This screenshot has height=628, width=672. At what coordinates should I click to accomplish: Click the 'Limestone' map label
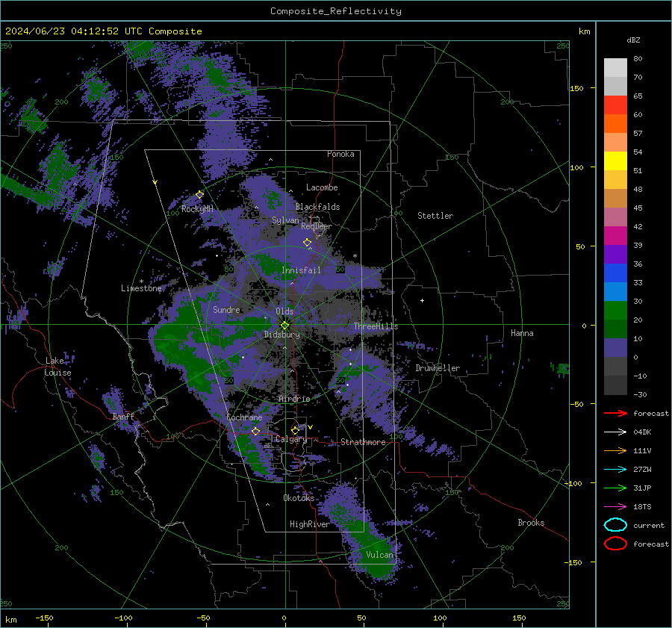tap(141, 288)
